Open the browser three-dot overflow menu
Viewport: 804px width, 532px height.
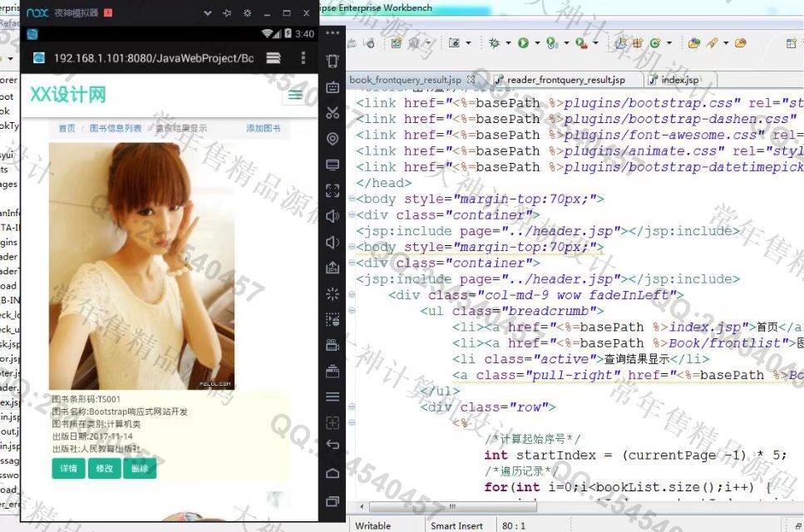coord(303,57)
